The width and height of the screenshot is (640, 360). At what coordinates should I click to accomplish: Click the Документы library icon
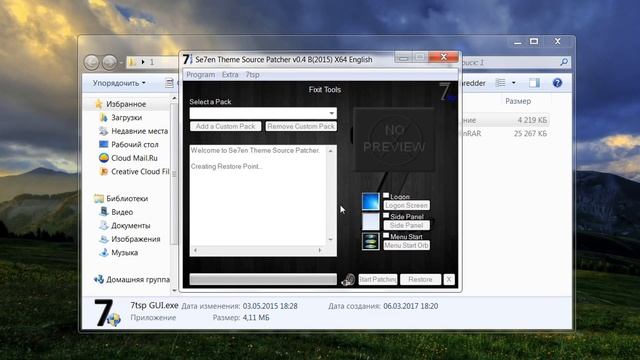tap(104, 225)
